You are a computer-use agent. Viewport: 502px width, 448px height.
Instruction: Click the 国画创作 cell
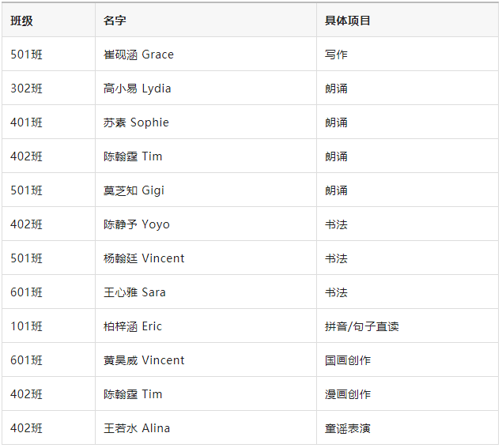click(347, 360)
